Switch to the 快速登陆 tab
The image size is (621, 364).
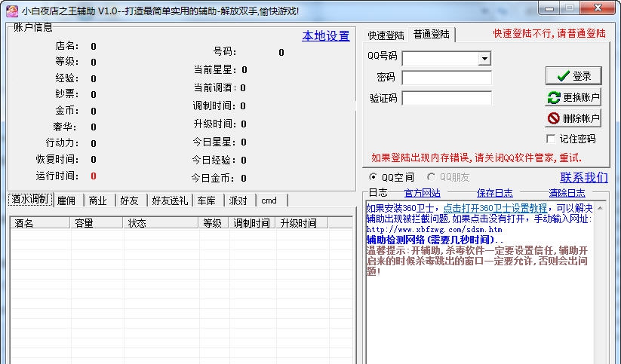pyautogui.click(x=386, y=35)
